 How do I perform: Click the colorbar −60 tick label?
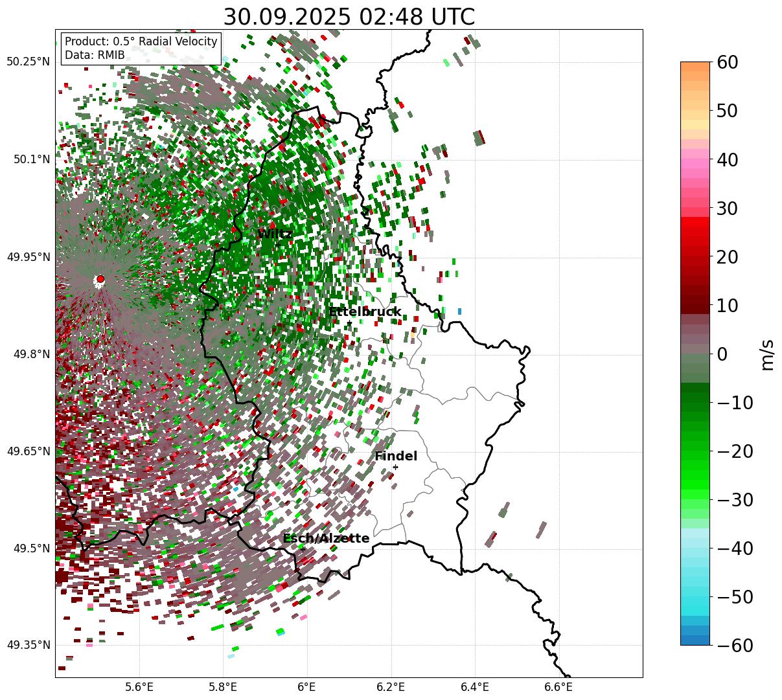[734, 646]
